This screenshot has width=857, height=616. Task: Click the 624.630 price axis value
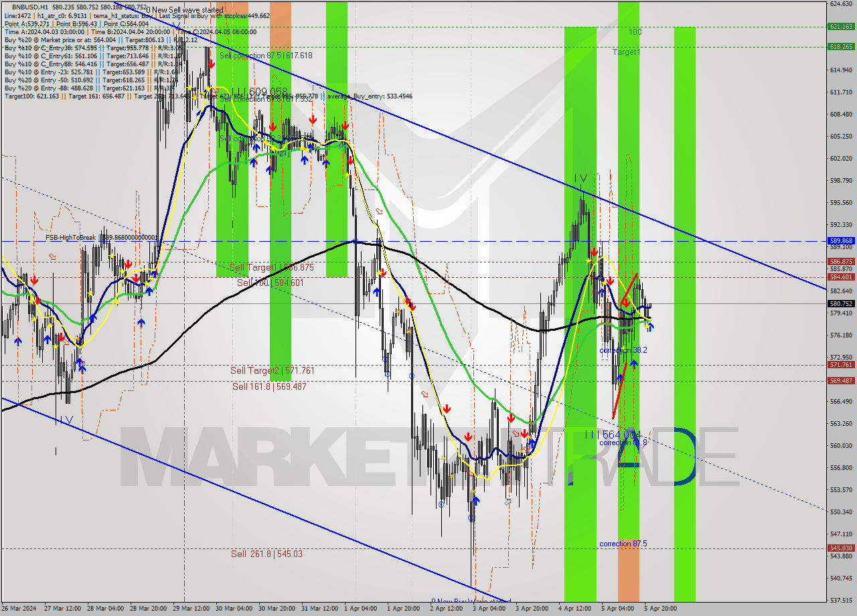pos(841,4)
